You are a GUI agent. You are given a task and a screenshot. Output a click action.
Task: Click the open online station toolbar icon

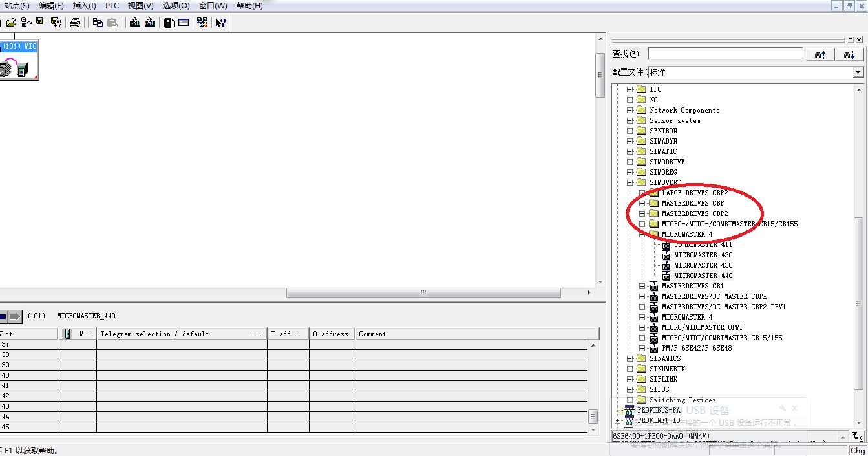tap(26, 22)
